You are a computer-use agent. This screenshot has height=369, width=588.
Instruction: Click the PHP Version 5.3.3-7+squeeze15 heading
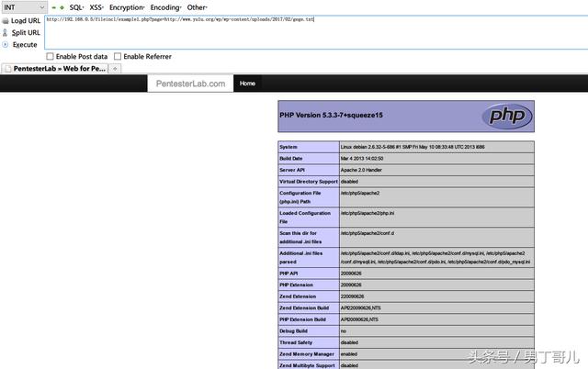[331, 116]
